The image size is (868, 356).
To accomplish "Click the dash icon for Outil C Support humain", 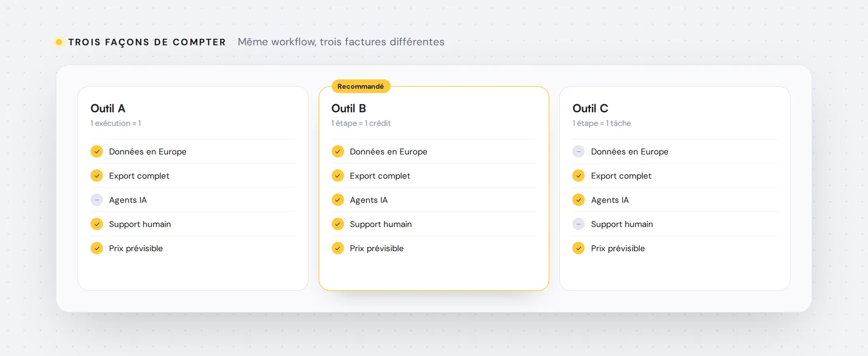I will pyautogui.click(x=579, y=224).
